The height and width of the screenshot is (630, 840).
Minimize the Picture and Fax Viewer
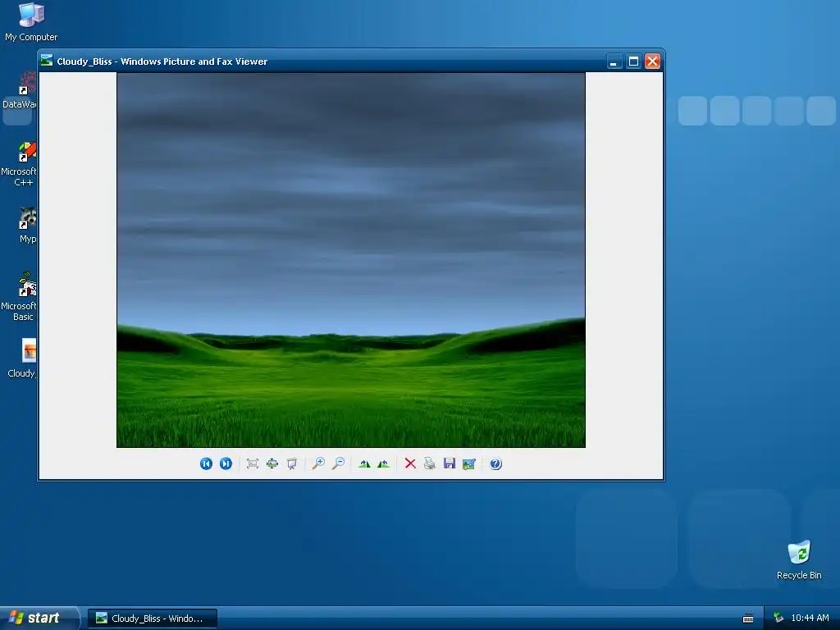[x=614, y=61]
